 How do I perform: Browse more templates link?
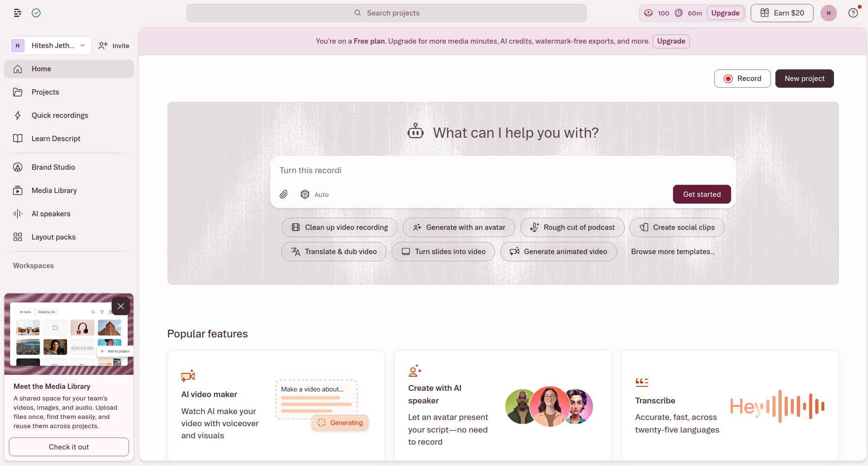point(672,252)
